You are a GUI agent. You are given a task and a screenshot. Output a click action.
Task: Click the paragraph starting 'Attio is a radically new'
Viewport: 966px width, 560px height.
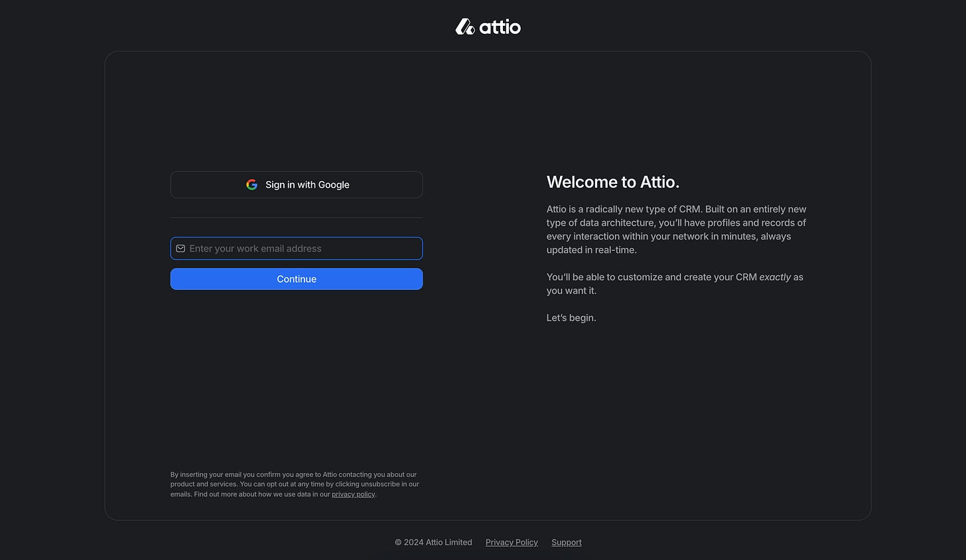[677, 230]
